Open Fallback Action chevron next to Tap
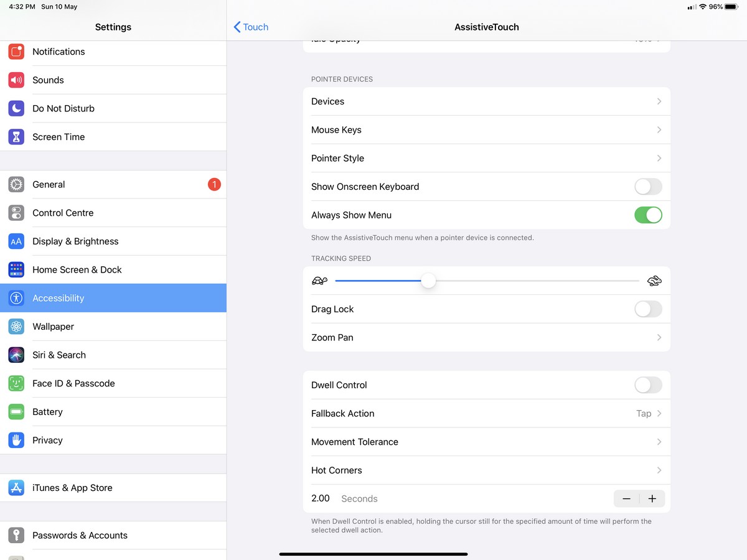747x560 pixels. click(659, 413)
